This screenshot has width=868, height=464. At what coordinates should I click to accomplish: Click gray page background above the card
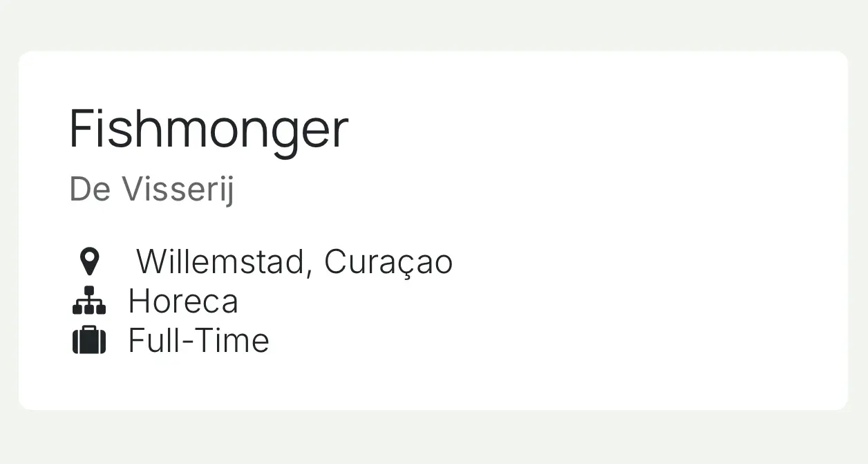coord(434,24)
